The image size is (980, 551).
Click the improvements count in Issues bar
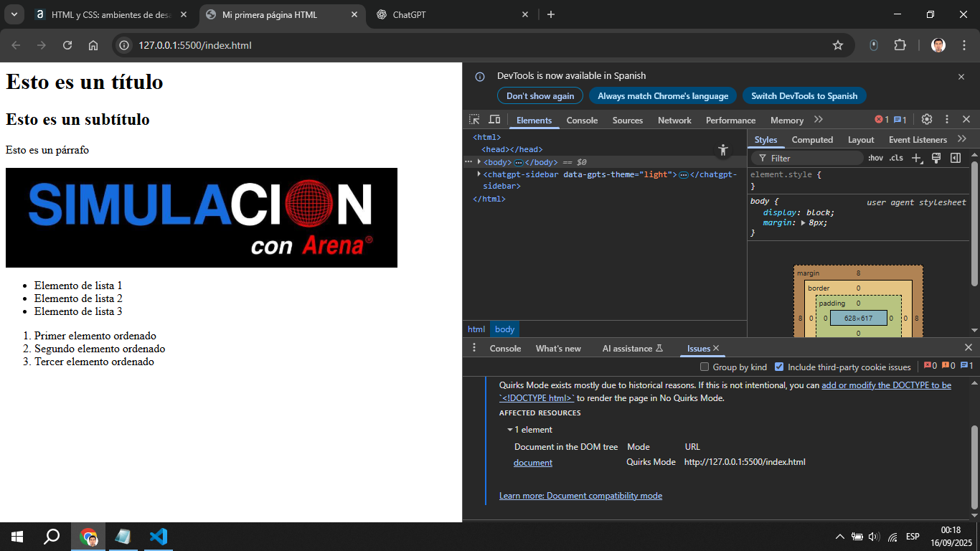coord(967,366)
